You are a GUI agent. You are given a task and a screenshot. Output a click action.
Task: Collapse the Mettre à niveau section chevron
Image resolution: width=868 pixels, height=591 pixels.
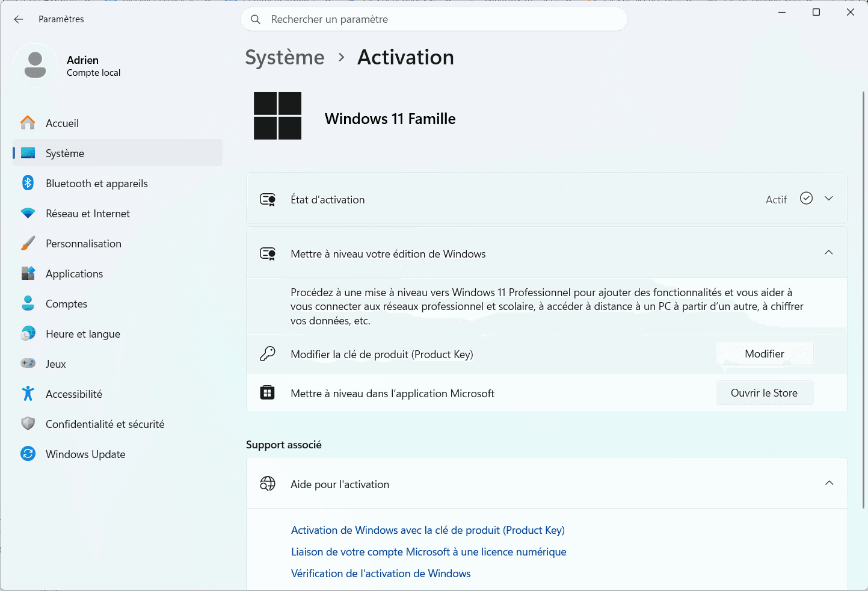(829, 253)
